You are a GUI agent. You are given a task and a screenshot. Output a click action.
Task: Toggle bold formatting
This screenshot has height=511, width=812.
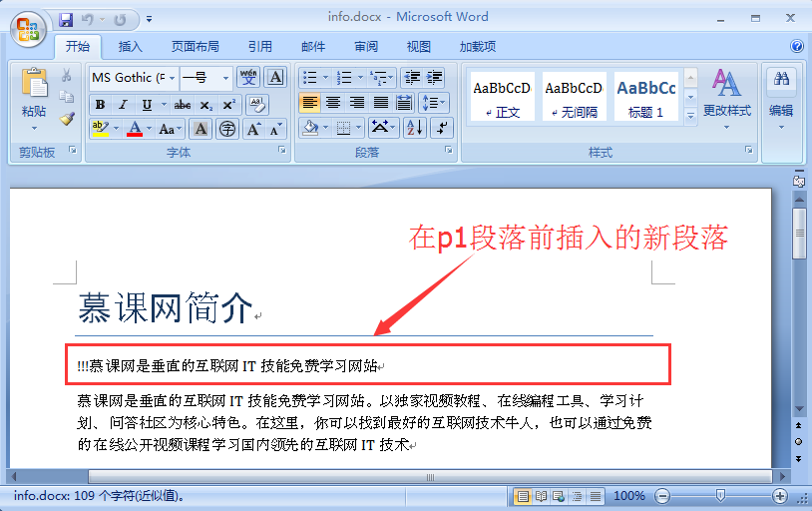pos(101,105)
